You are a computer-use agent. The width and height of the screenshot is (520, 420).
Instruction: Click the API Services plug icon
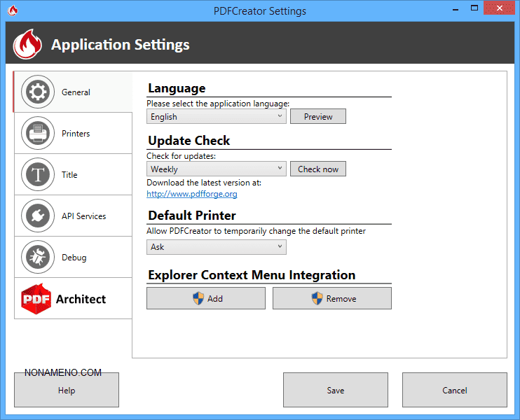pyautogui.click(x=38, y=216)
